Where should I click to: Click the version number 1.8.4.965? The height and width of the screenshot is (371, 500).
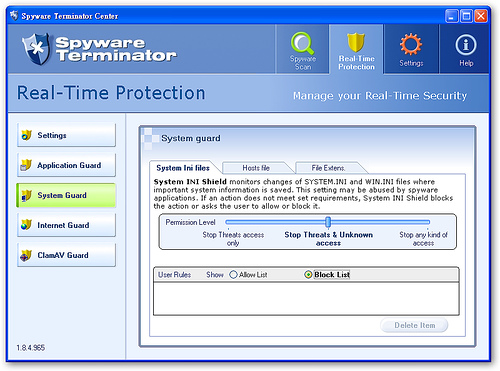click(x=31, y=348)
